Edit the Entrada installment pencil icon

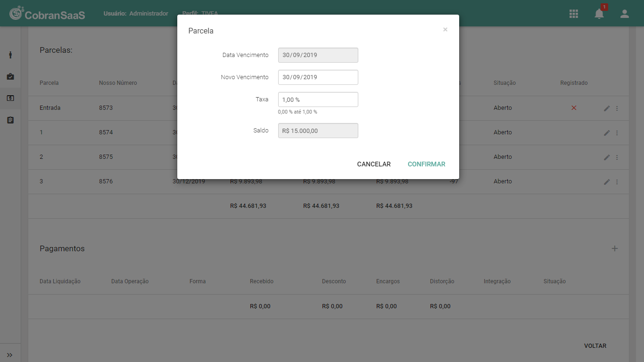[607, 108]
